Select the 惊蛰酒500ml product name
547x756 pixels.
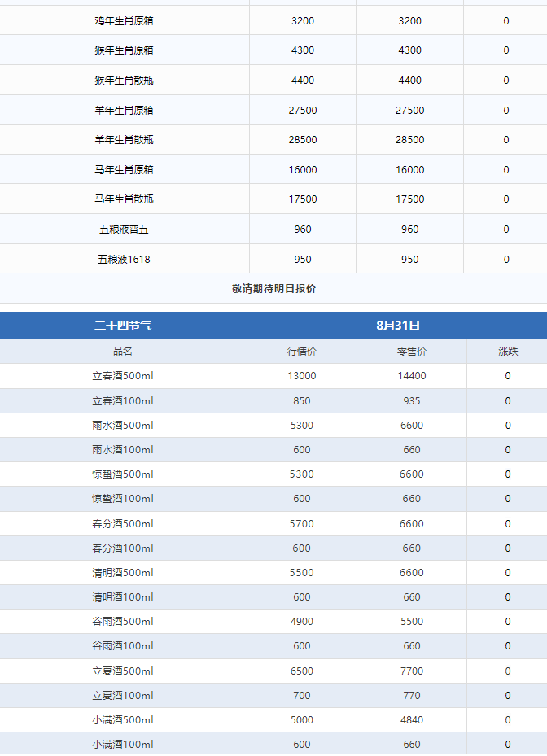pyautogui.click(x=123, y=474)
